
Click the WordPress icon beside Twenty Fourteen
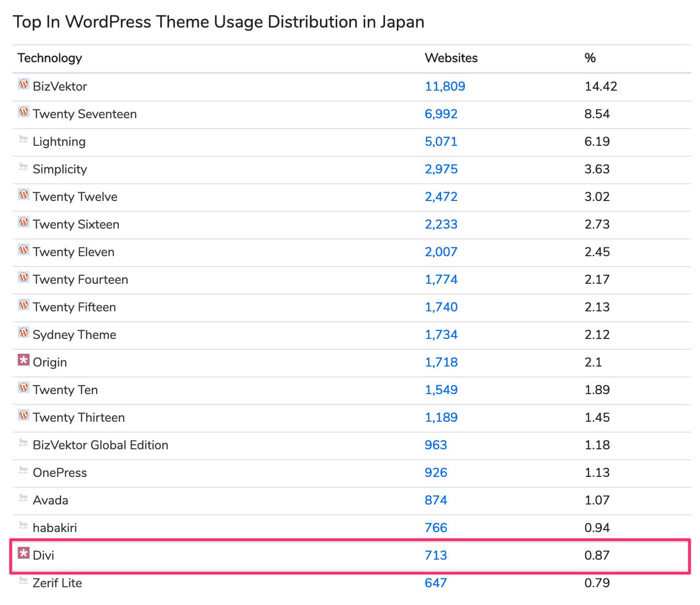[x=24, y=277]
